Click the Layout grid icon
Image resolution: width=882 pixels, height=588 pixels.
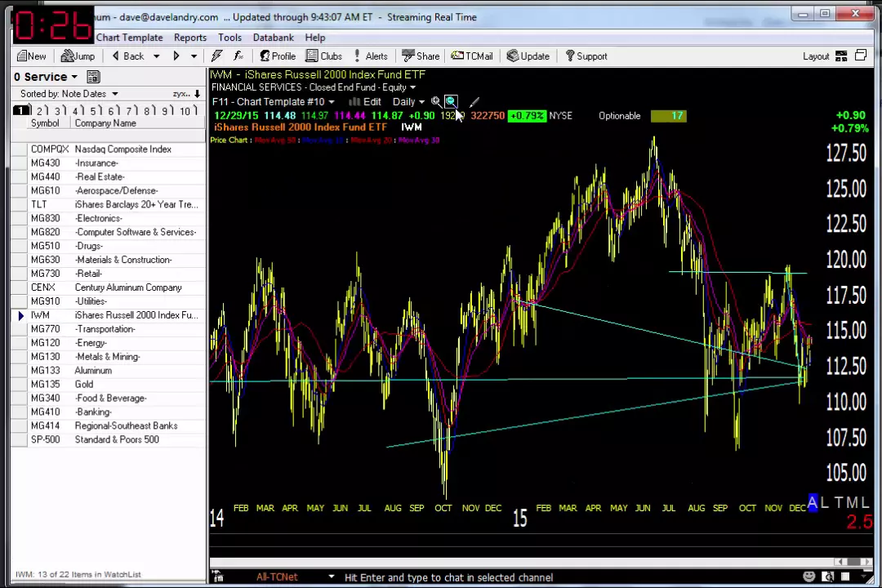pyautogui.click(x=841, y=56)
